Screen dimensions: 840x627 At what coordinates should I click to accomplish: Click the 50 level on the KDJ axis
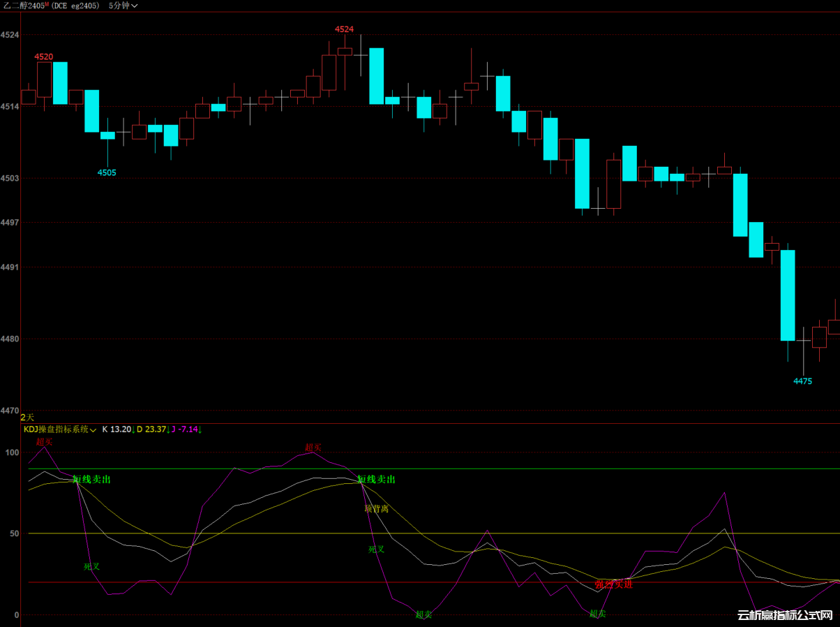pyautogui.click(x=15, y=533)
